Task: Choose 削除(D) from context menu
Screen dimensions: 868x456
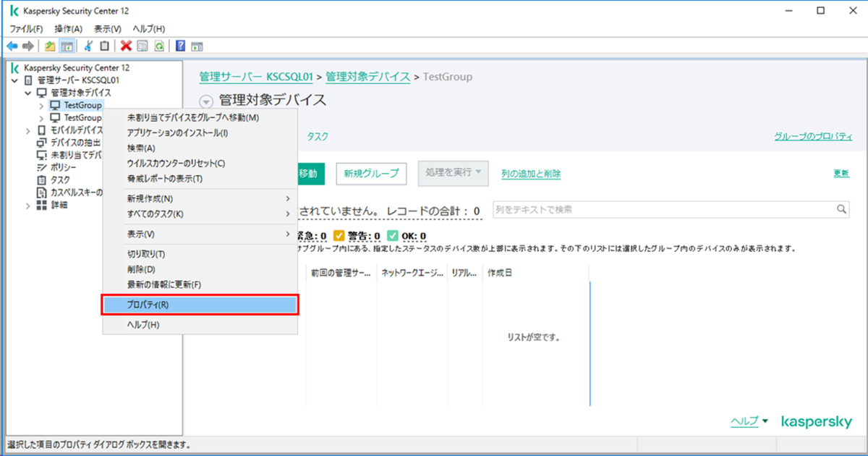Action: tap(199, 269)
